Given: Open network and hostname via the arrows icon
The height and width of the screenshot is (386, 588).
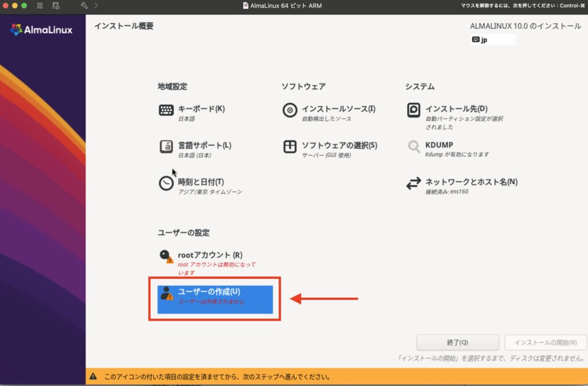Looking at the screenshot, I should pos(413,184).
